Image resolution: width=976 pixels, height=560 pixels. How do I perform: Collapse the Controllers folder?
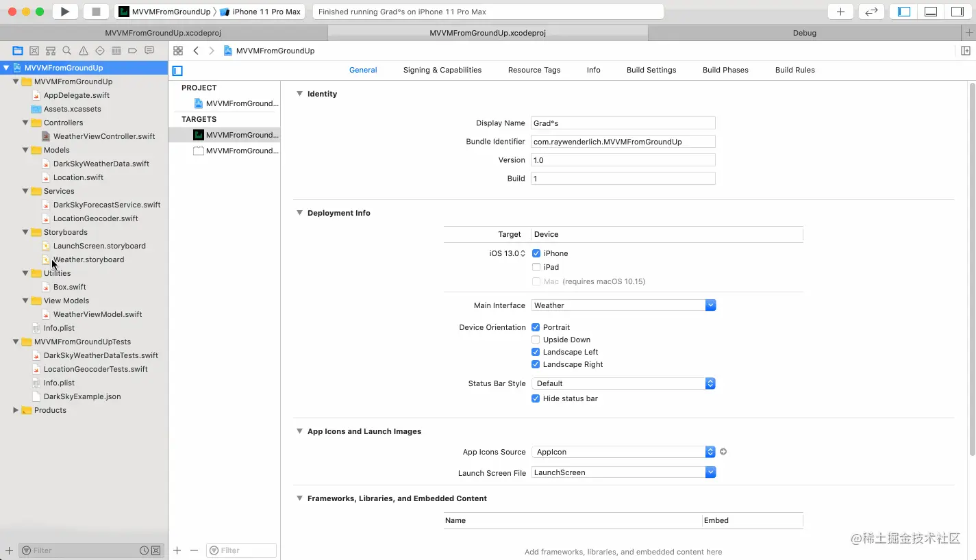25,123
